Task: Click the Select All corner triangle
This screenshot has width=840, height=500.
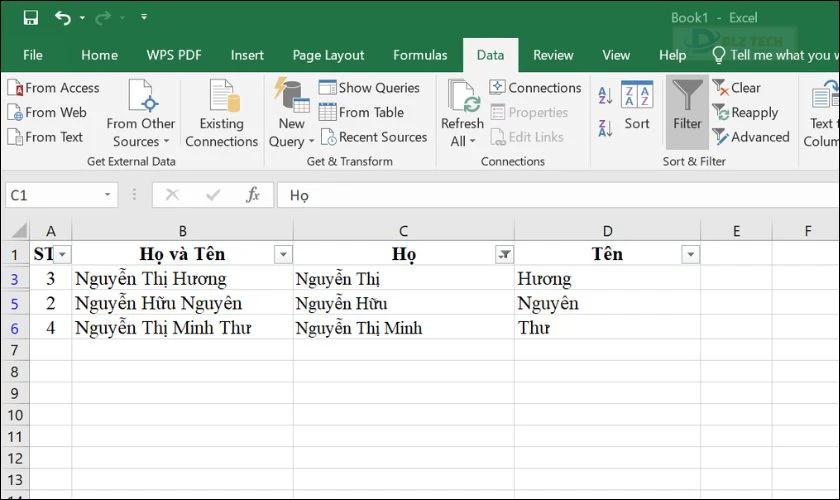Action: point(19,230)
